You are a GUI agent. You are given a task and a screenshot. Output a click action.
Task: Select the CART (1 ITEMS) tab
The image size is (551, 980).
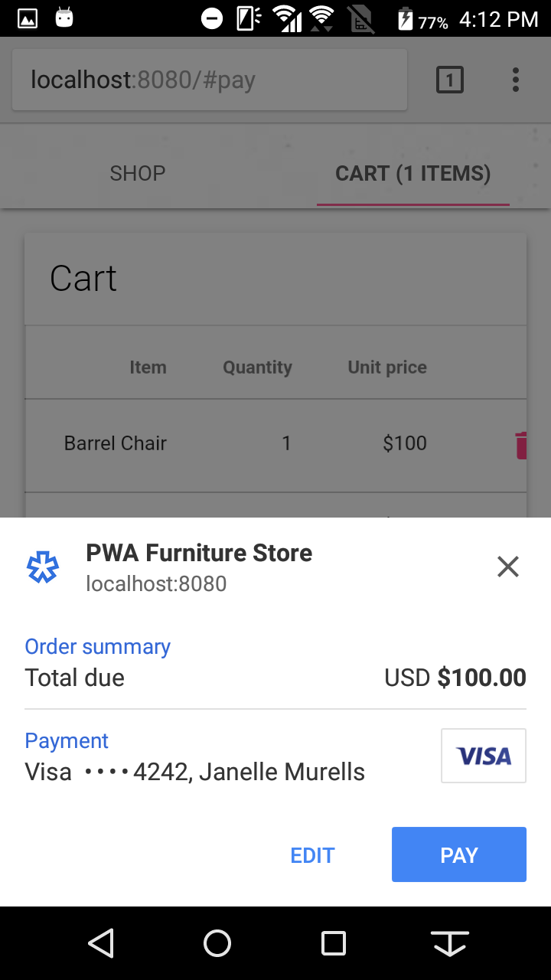point(413,173)
